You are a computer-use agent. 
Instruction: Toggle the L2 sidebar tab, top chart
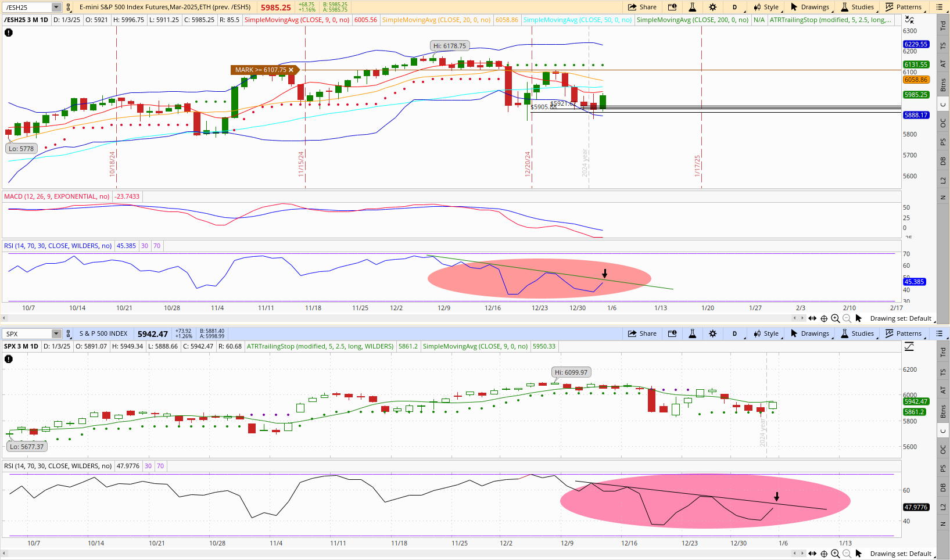pos(943,180)
